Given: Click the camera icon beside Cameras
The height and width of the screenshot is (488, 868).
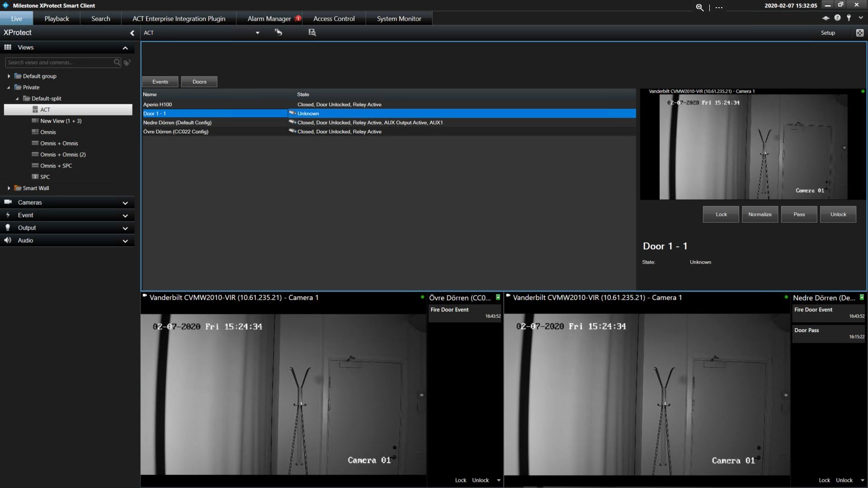Looking at the screenshot, I should (8, 202).
